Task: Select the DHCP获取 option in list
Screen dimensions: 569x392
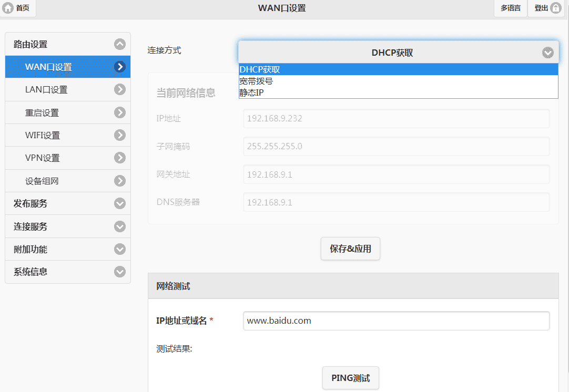Action: [260, 69]
